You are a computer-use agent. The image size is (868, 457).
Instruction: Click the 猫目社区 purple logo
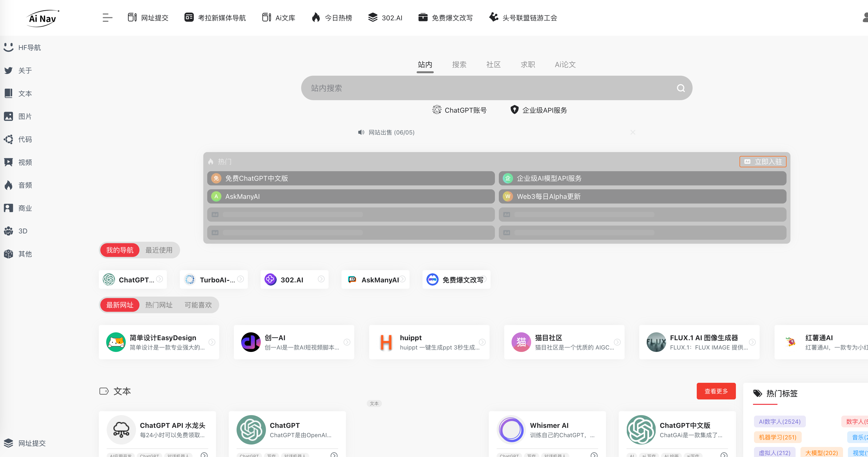click(x=521, y=342)
